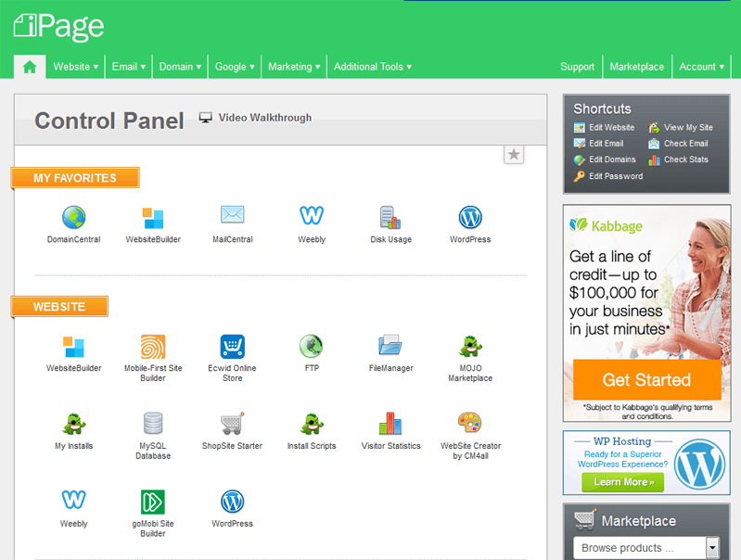Screen dimensions: 741x560
Task: Open goMobi Site Builder
Action: click(x=153, y=514)
